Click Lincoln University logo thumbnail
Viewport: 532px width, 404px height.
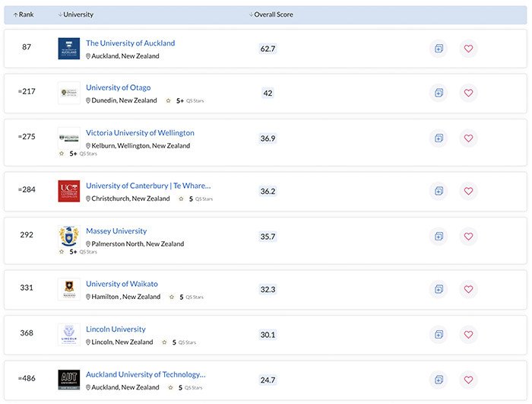[69, 334]
